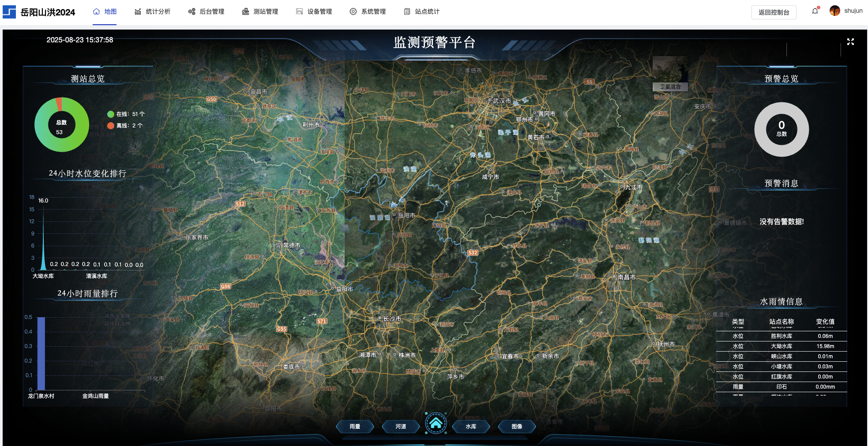Switch to the 站点统计 tab
The height and width of the screenshot is (446, 868).
(421, 11)
